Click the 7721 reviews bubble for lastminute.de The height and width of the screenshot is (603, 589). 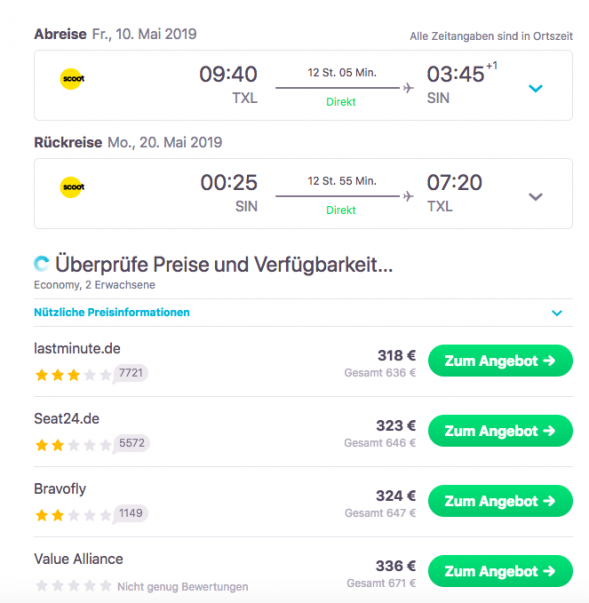[x=131, y=373]
